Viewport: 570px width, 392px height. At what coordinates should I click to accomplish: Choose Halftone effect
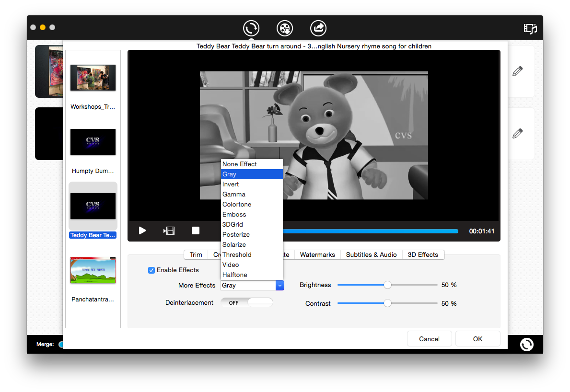point(252,275)
